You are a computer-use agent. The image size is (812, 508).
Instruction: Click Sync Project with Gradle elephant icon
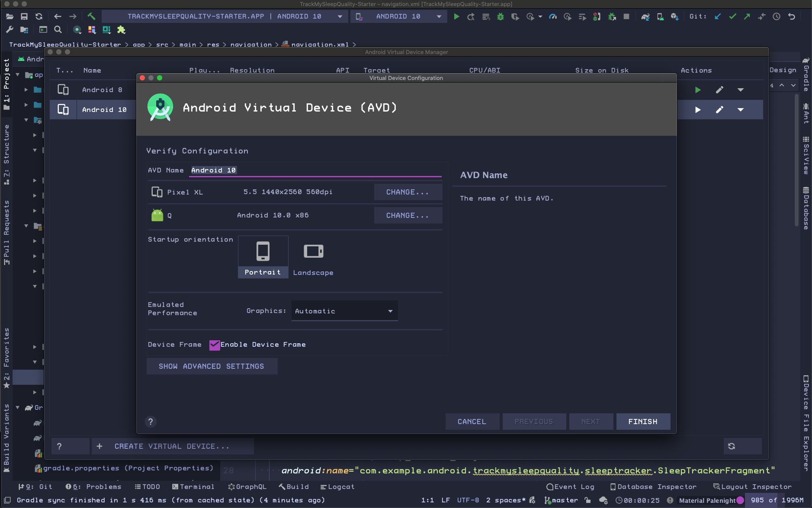[x=645, y=16]
